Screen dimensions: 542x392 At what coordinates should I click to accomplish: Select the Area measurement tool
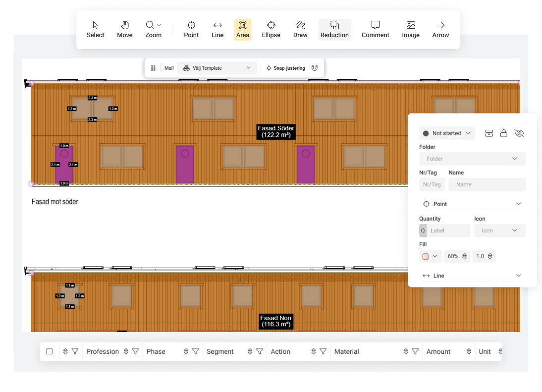click(243, 30)
